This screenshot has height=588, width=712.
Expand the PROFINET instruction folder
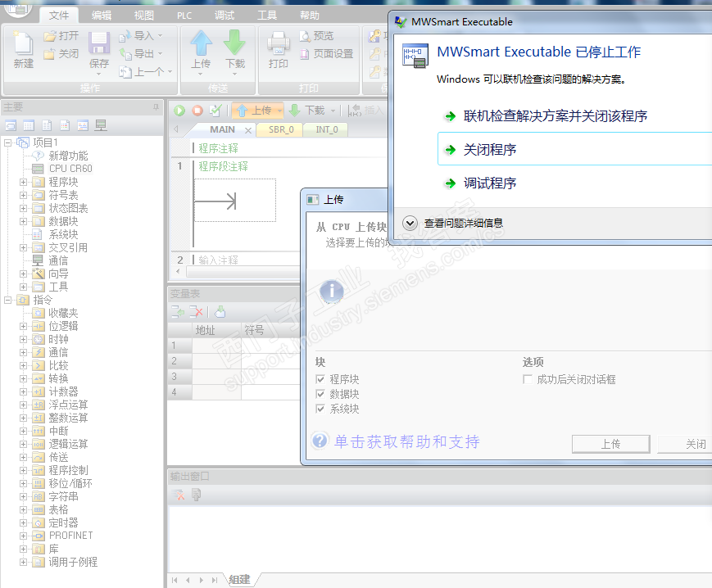point(23,536)
